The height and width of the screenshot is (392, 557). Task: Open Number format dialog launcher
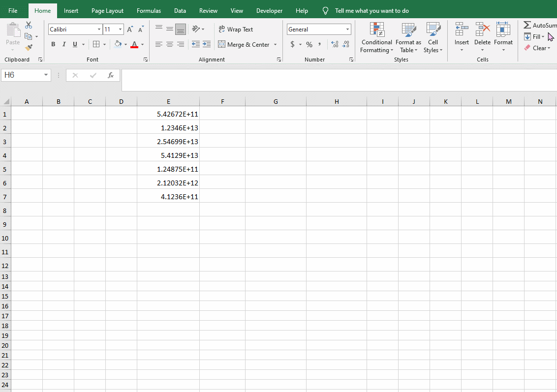(x=351, y=60)
